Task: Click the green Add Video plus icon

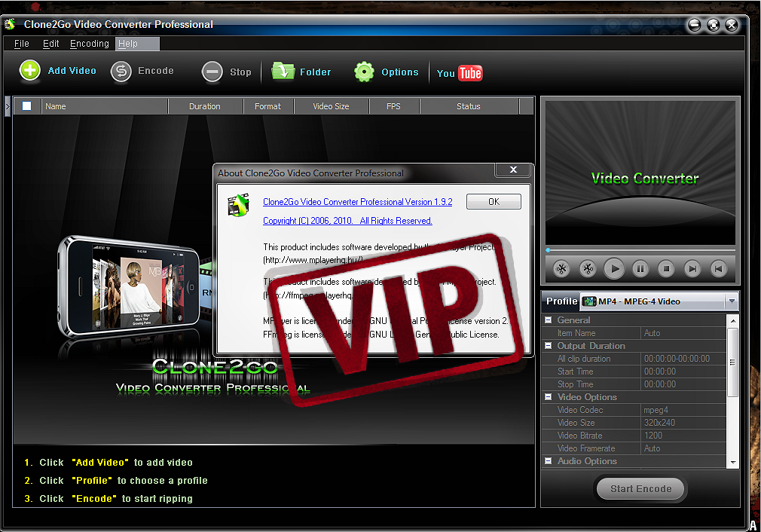Action: click(x=29, y=71)
